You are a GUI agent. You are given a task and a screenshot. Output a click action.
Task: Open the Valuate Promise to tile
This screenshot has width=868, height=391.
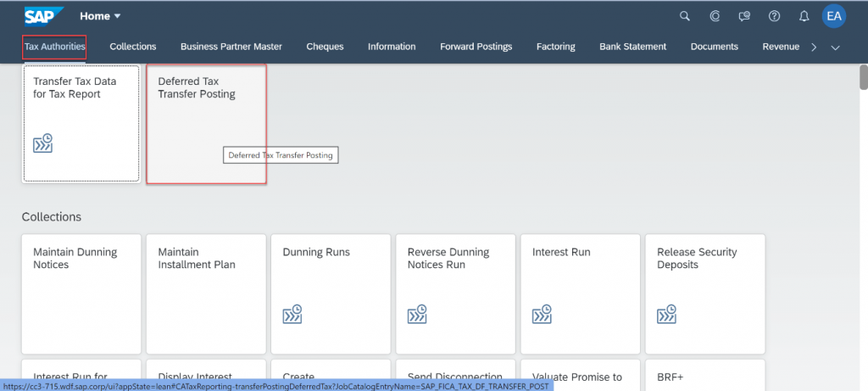(580, 375)
